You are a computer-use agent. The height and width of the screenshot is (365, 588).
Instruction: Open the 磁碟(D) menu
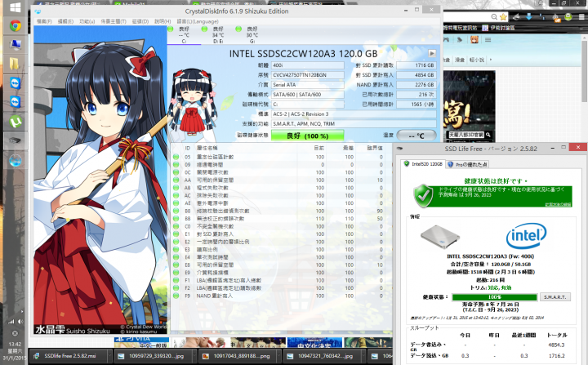click(140, 21)
